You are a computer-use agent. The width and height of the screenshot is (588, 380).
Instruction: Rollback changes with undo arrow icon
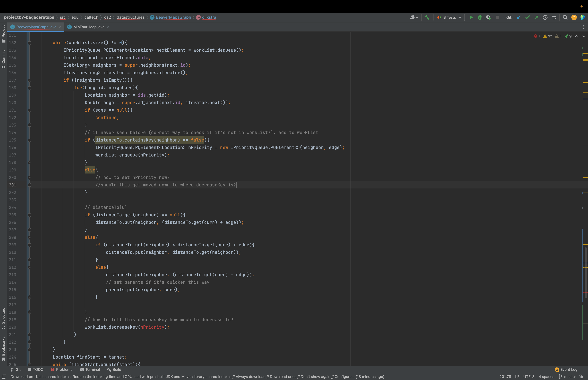[x=554, y=18]
